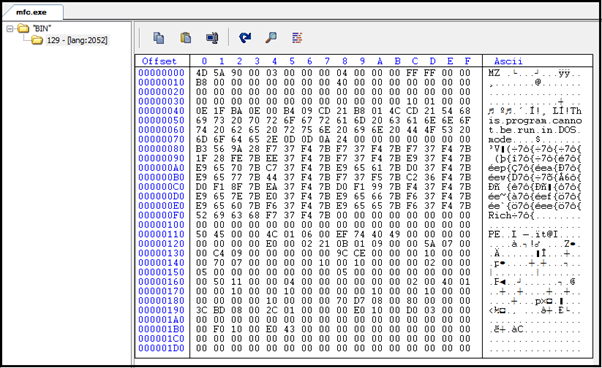Image resolution: width=602 pixels, height=368 pixels.
Task: Click hex byte 69 at offset 00000050
Action: click(202, 120)
